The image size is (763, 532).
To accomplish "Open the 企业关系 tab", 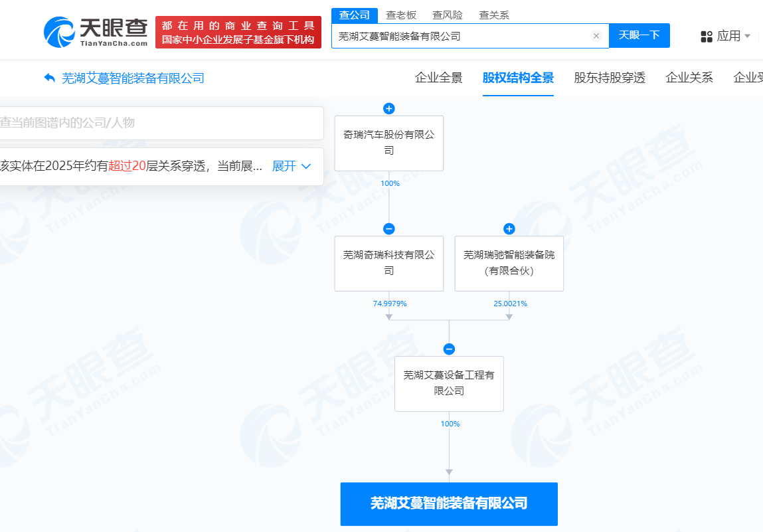I will point(689,78).
